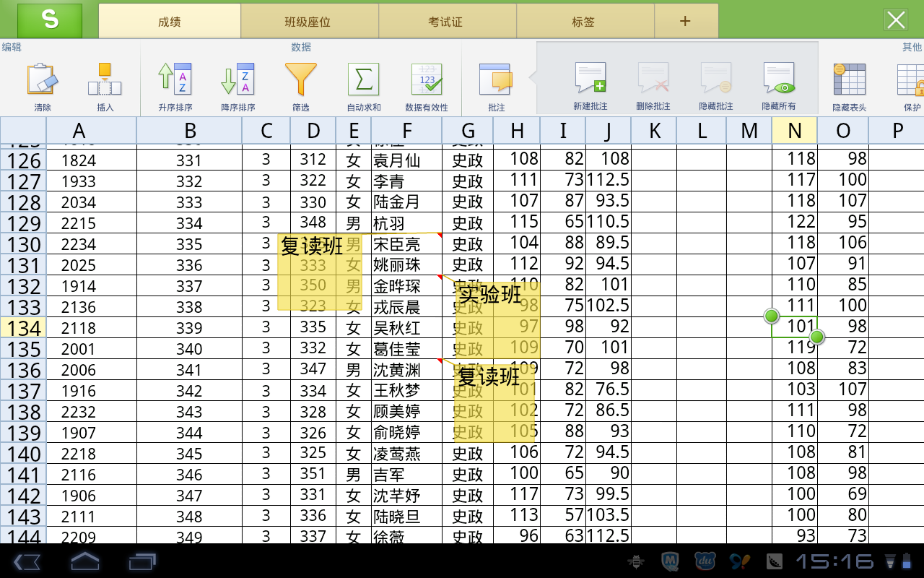
Task: Tap the M shield notification icon
Action: (x=671, y=561)
